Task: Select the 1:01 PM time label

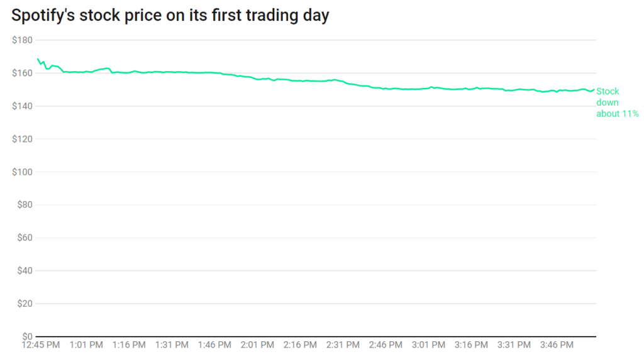Action: click(x=86, y=345)
